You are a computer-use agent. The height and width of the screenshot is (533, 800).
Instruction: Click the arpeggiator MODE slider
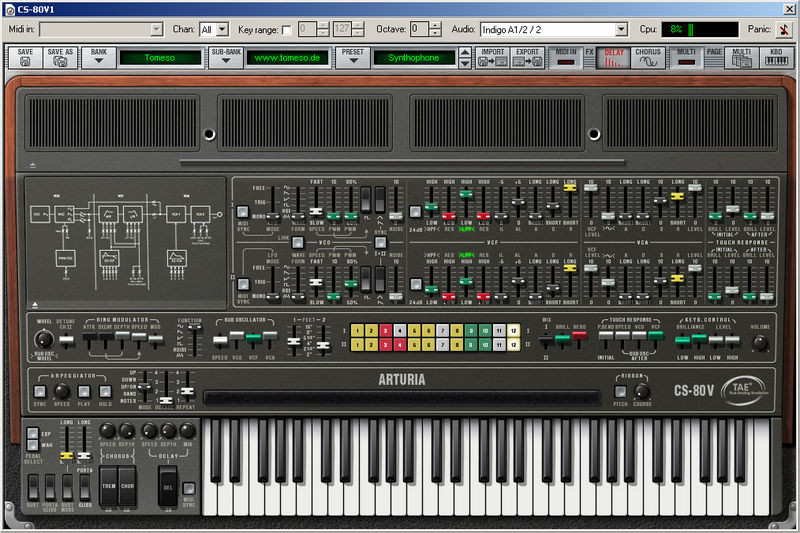145,386
